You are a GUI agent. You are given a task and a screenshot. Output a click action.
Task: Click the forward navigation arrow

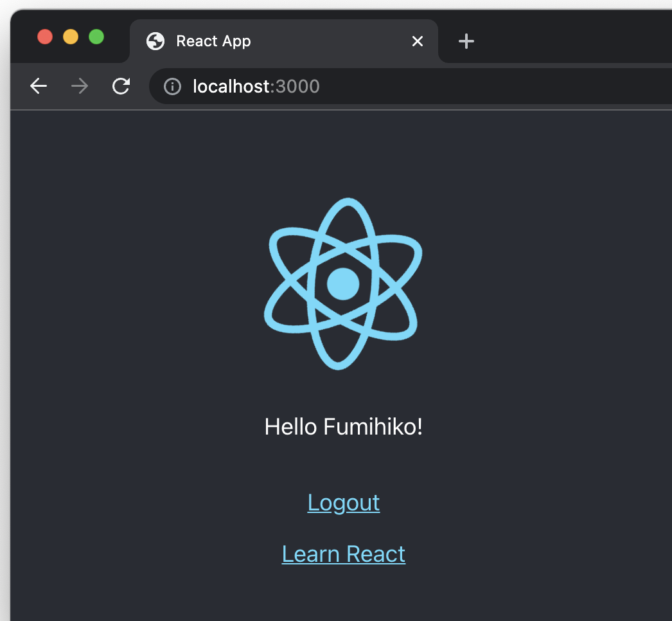(79, 86)
